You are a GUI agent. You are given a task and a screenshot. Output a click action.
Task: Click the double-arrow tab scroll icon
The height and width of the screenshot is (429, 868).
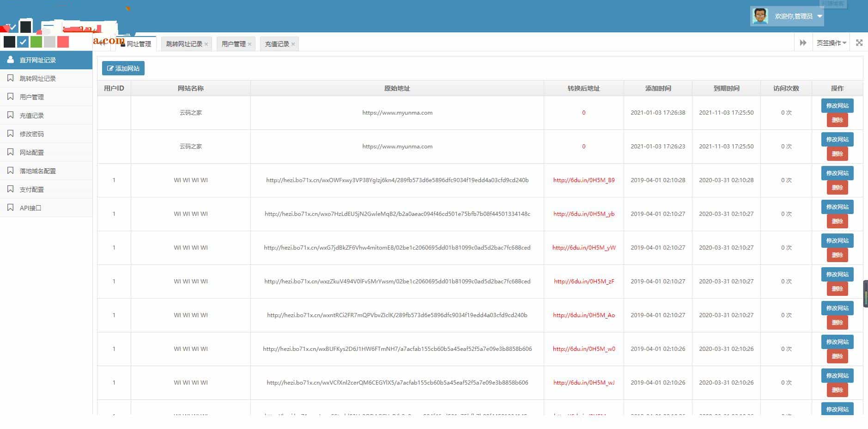click(x=803, y=42)
